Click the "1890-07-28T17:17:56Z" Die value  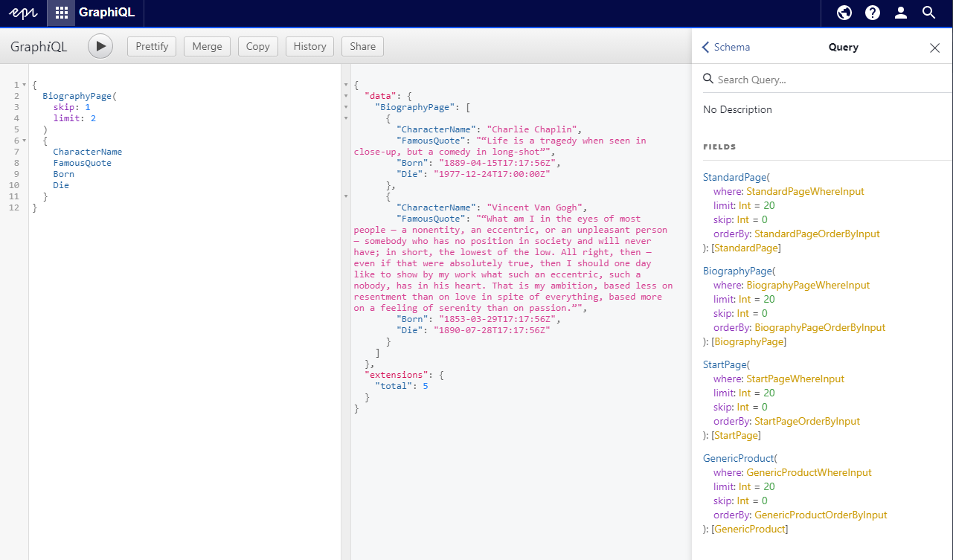pos(492,330)
